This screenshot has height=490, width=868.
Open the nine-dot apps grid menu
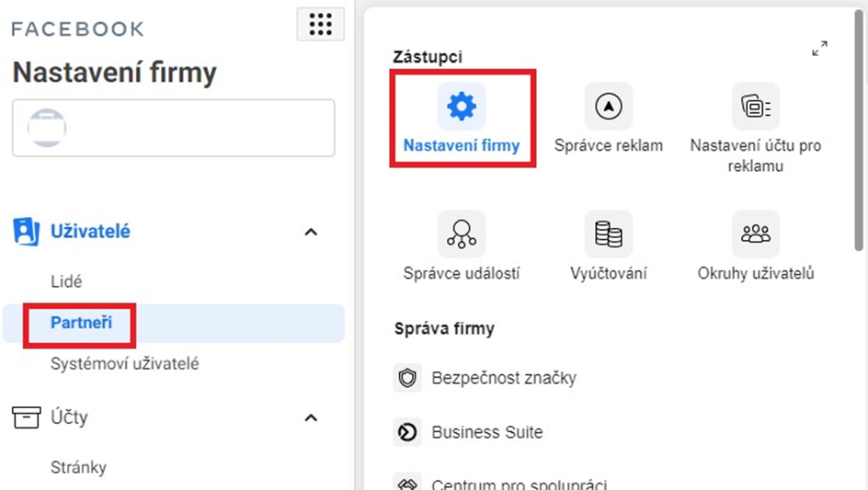(x=321, y=24)
